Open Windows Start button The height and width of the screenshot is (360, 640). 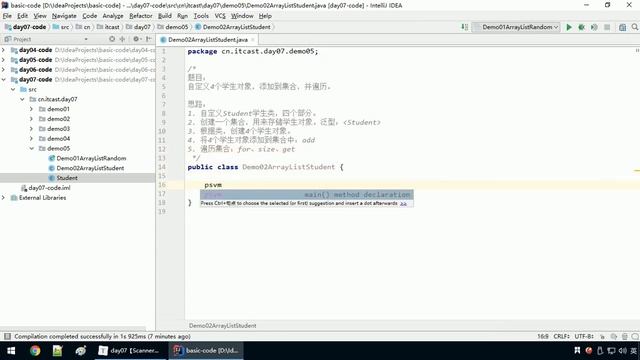click(x=11, y=351)
